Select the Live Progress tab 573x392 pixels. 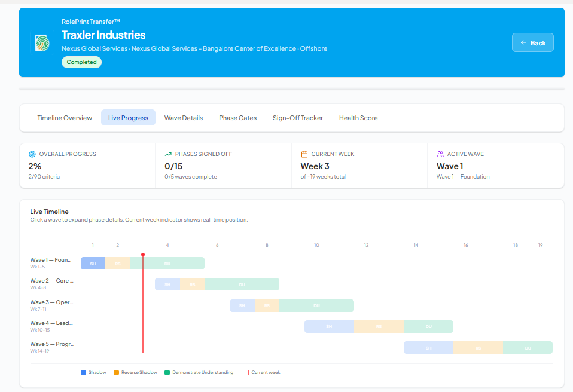(128, 118)
